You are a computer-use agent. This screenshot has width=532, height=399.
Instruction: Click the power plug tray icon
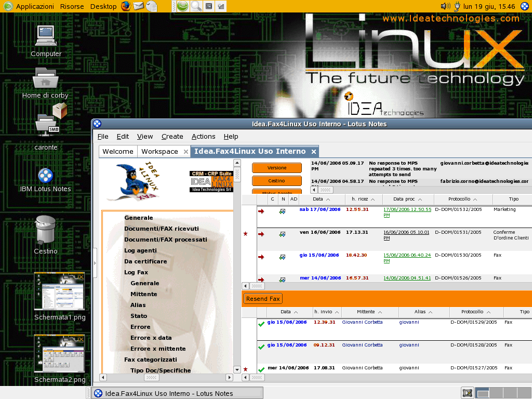point(457,6)
